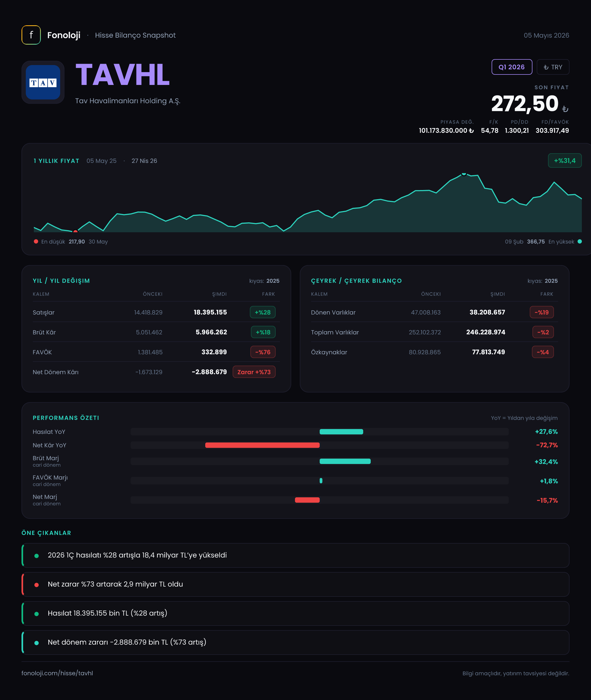
Task: Click the '1 YILLIK FIYAT' chart title
Action: pos(56,160)
